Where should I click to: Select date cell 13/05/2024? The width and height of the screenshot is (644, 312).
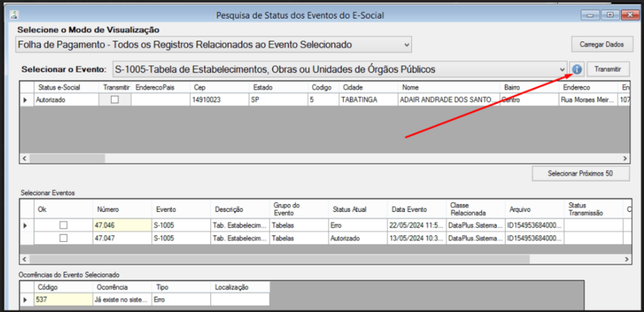click(x=417, y=238)
